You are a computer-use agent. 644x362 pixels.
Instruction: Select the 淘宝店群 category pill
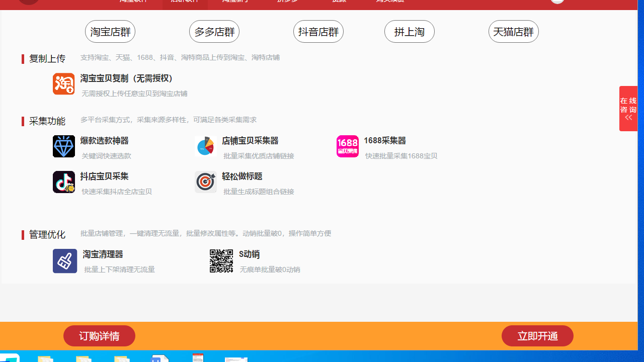pyautogui.click(x=110, y=31)
